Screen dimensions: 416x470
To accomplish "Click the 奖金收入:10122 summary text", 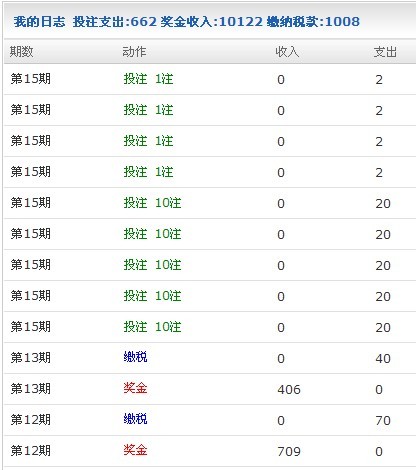I will tap(212, 22).
